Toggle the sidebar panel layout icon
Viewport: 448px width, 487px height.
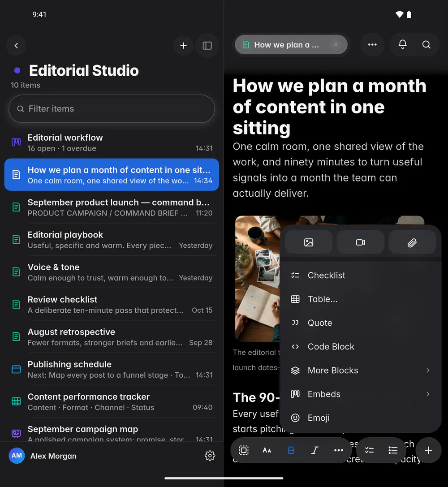click(207, 46)
